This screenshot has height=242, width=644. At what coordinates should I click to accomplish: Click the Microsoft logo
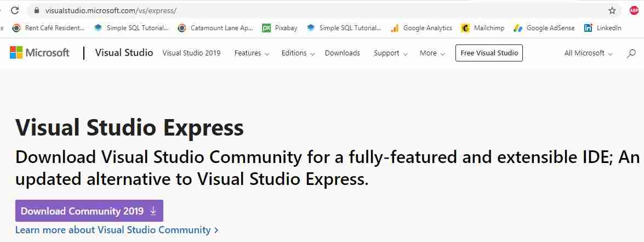(x=39, y=53)
